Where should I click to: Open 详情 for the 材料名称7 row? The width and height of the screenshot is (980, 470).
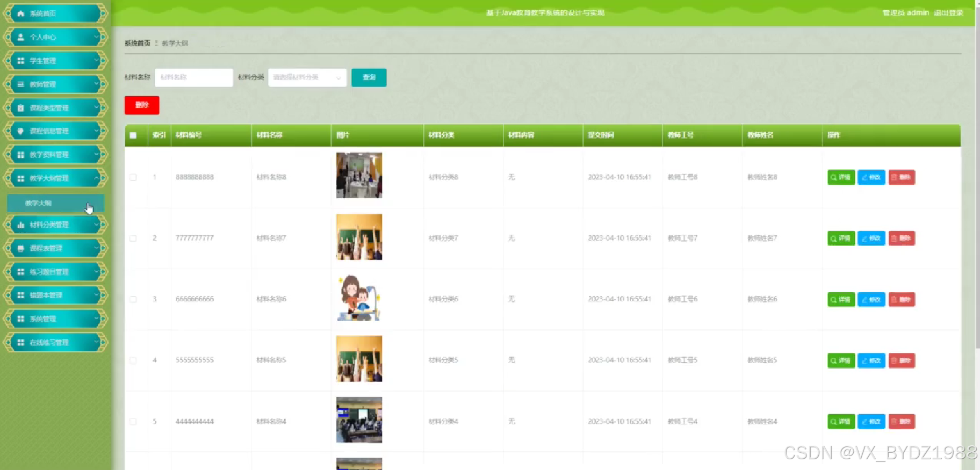point(841,238)
